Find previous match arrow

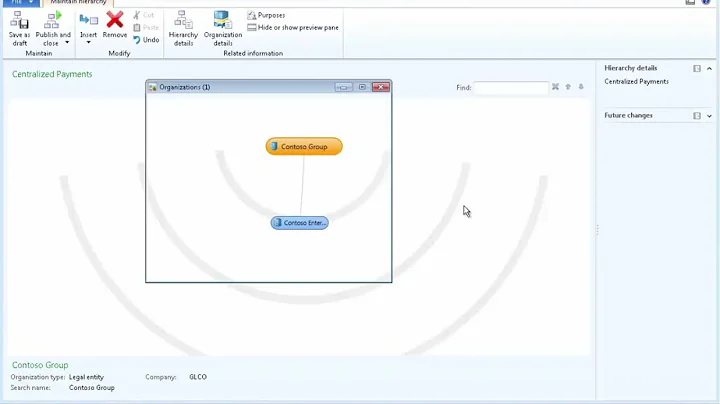click(x=568, y=87)
